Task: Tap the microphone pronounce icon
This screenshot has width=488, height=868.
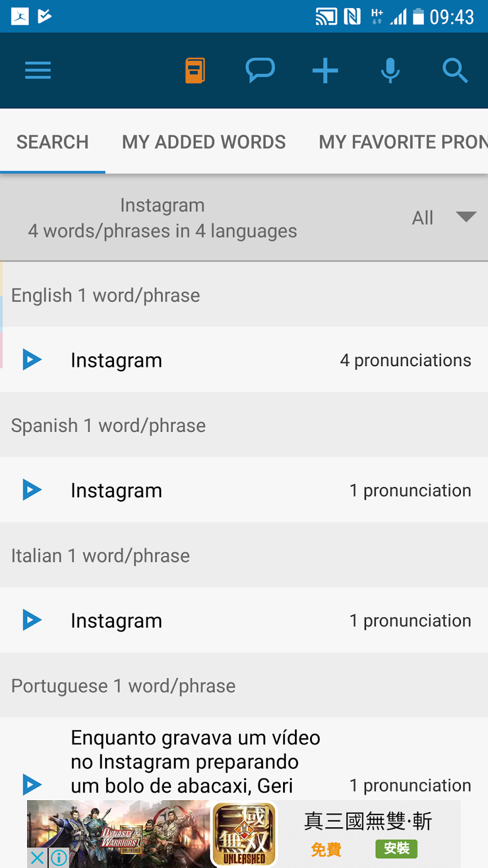Action: [390, 71]
